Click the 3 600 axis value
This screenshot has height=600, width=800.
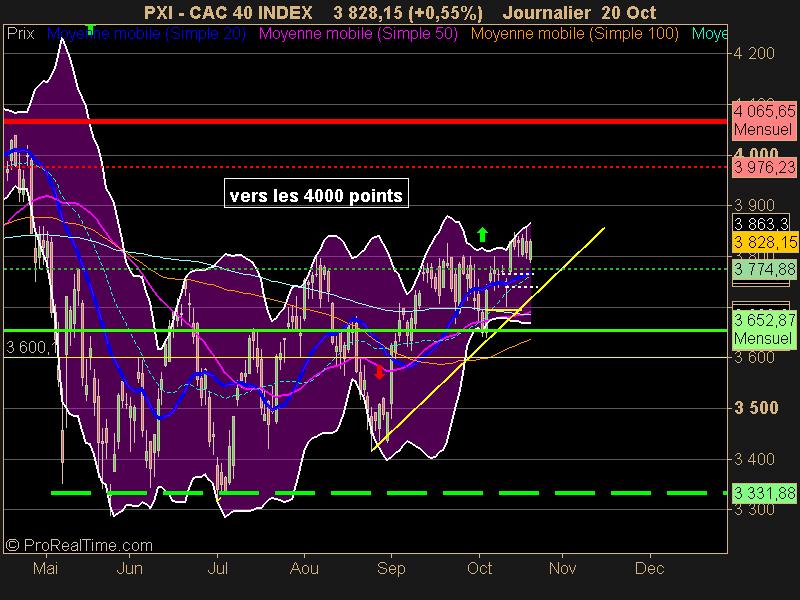pyautogui.click(x=754, y=358)
